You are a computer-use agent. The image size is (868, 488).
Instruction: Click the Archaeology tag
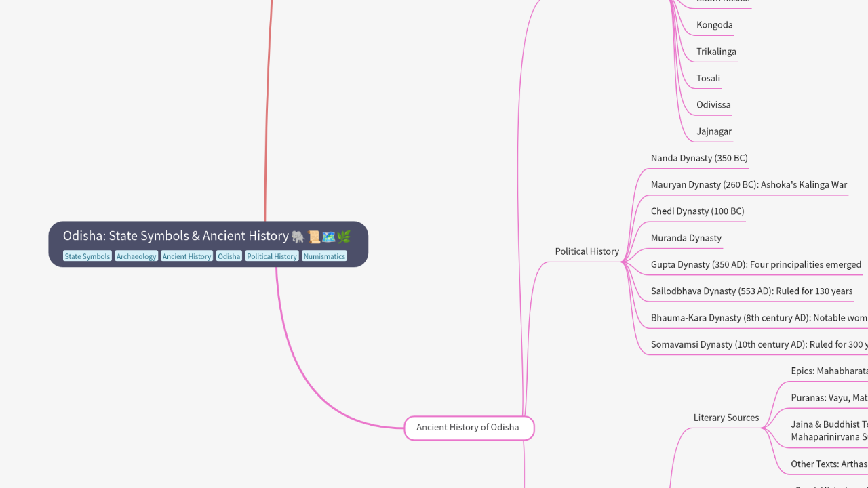click(x=136, y=256)
